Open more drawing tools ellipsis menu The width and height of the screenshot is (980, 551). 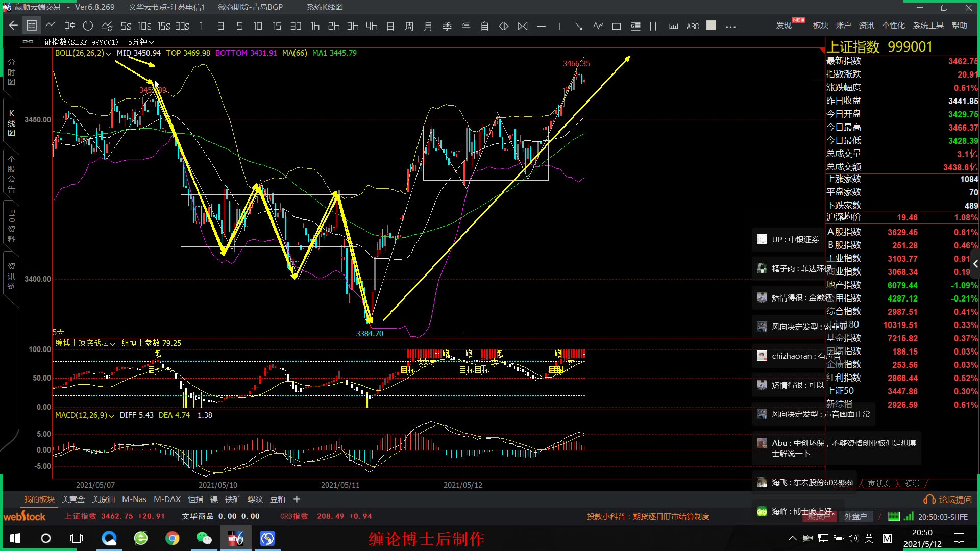[730, 27]
